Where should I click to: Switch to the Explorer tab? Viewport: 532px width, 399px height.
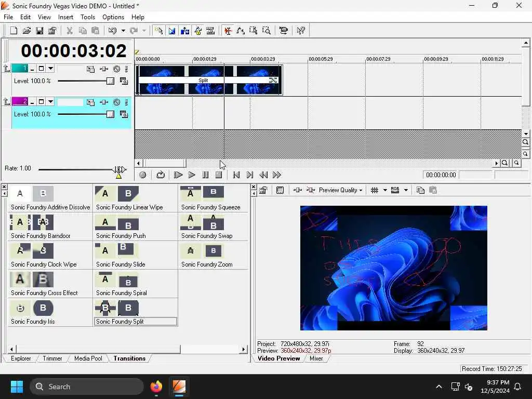pyautogui.click(x=21, y=358)
